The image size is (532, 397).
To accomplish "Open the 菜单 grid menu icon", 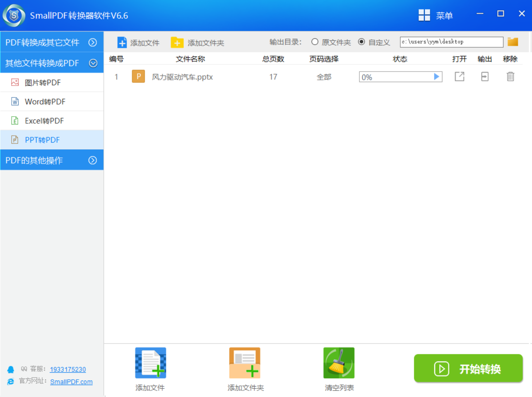I will tap(424, 15).
